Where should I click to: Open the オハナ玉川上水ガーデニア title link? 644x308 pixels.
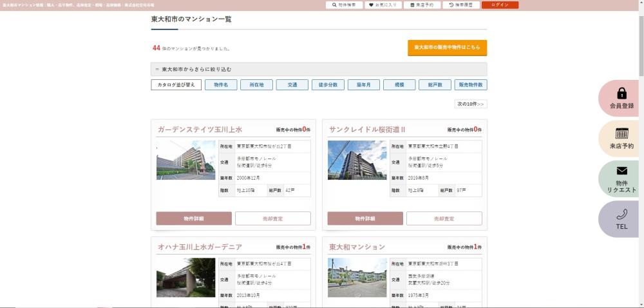tap(200, 247)
